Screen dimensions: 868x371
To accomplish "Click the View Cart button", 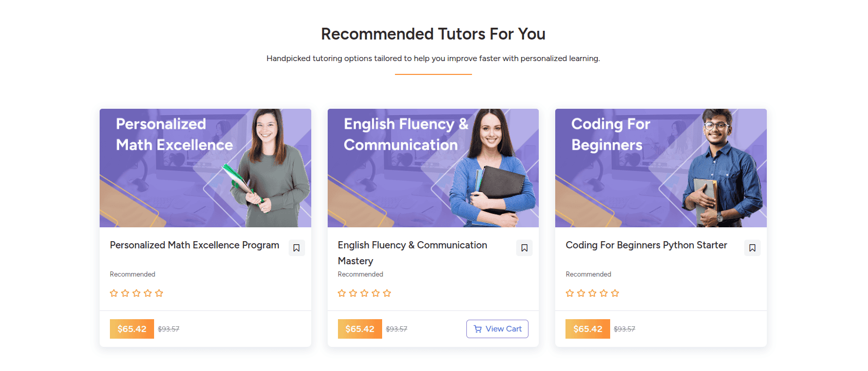I will pyautogui.click(x=497, y=329).
